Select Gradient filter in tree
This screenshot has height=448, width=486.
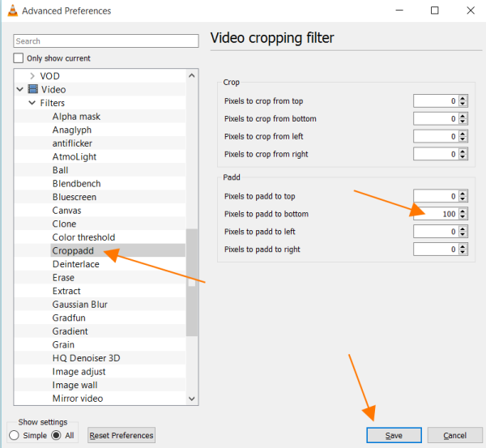tap(70, 331)
